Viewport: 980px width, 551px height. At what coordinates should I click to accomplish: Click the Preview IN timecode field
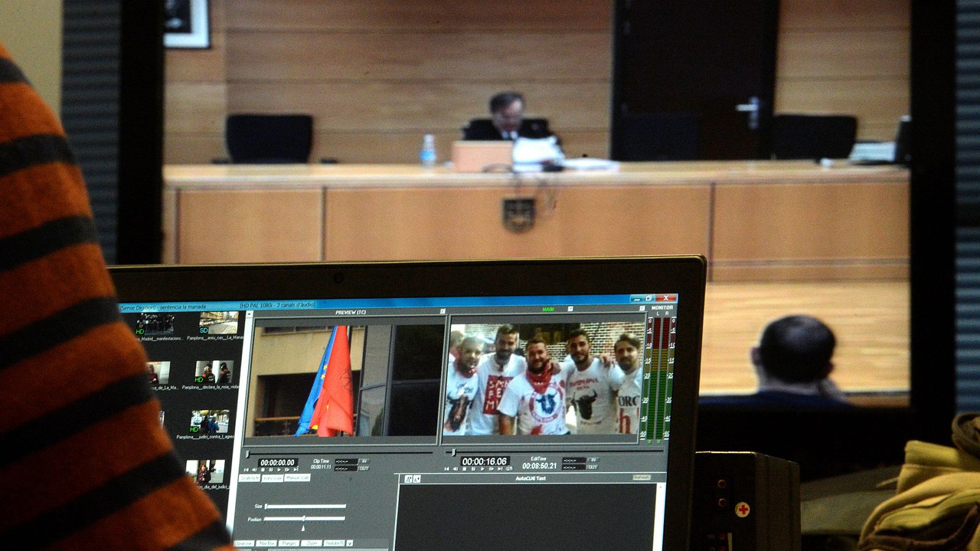pyautogui.click(x=346, y=461)
